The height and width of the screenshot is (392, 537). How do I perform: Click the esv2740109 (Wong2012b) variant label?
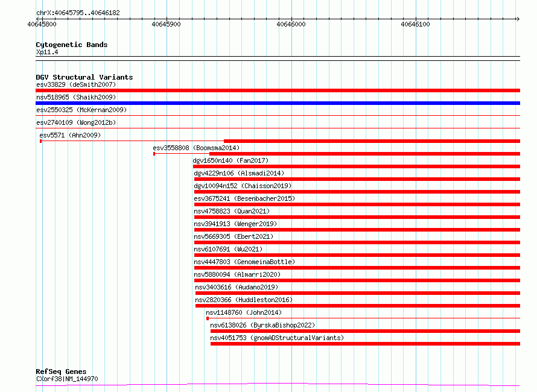76,123
